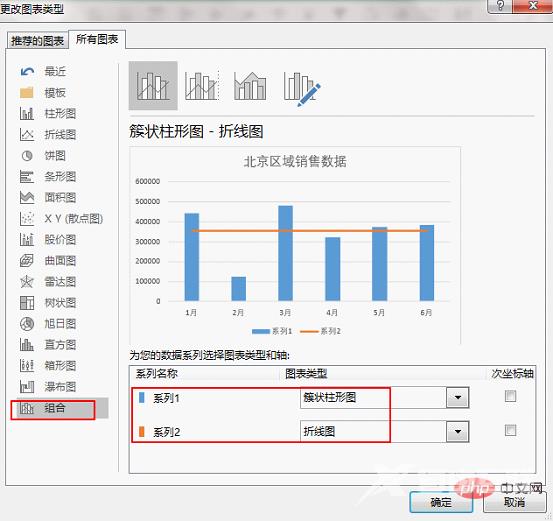Click the blue 系列1 color marker
Viewport: 553px width, 521px height.
pos(142,398)
